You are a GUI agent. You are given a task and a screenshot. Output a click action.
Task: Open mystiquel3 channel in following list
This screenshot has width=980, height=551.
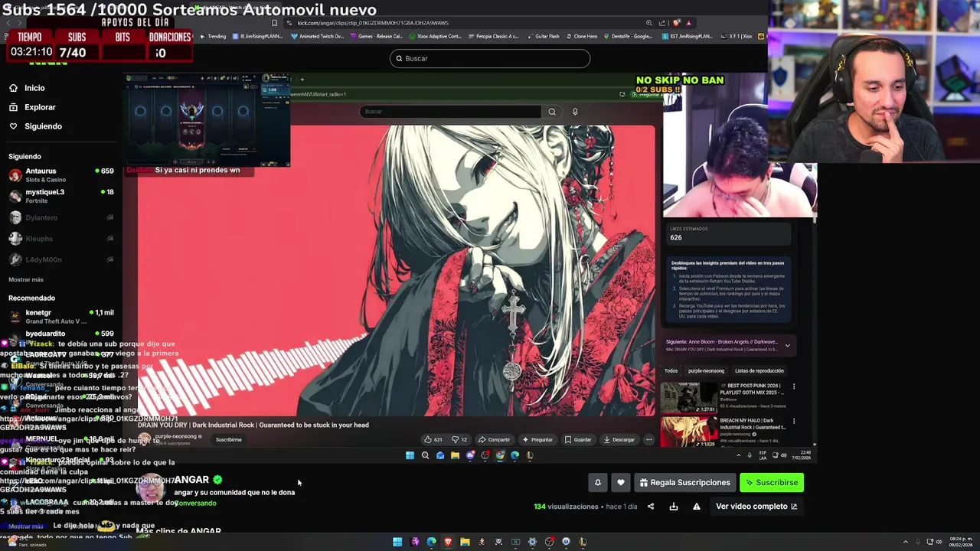[61, 196]
